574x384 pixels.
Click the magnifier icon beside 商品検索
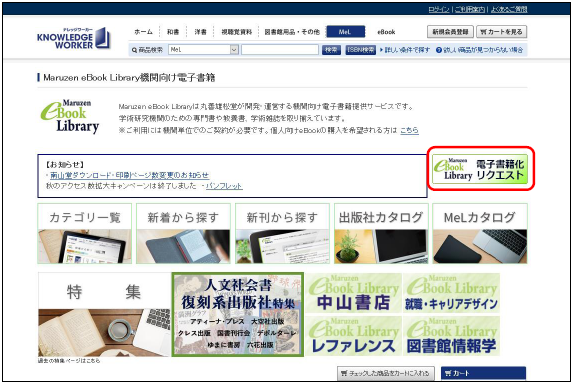pyautogui.click(x=134, y=50)
